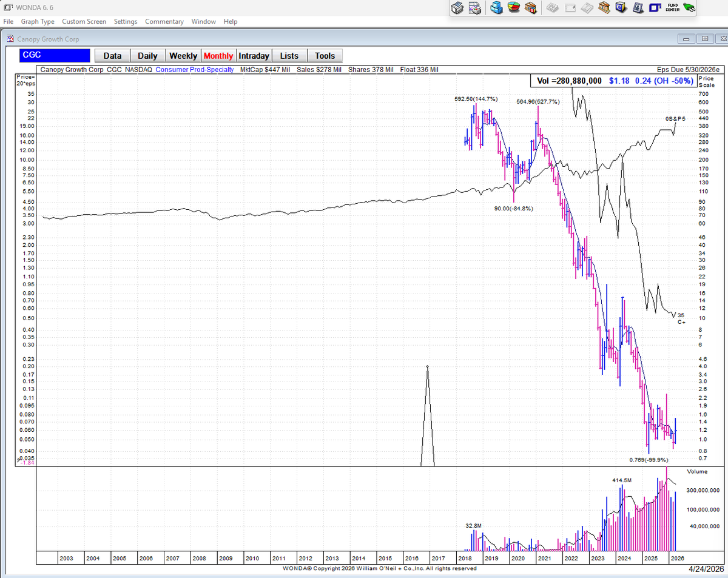This screenshot has width=728, height=578.
Task: Open the Graph Type menu
Action: pos(38,21)
